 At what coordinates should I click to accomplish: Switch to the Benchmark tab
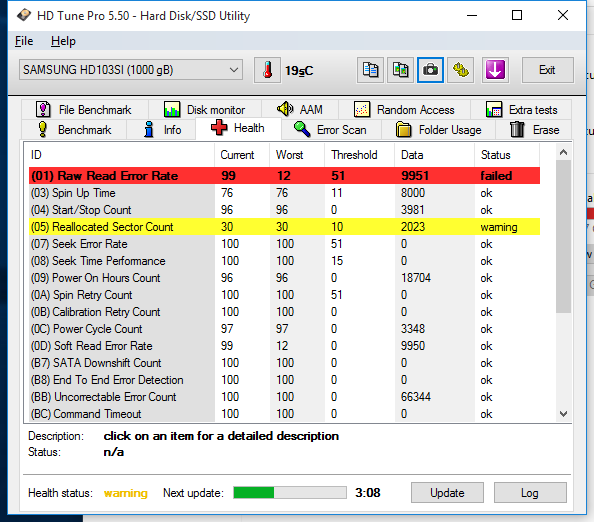(74, 130)
